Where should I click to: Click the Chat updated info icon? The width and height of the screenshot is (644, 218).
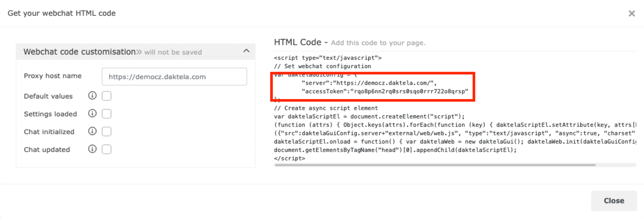point(92,149)
